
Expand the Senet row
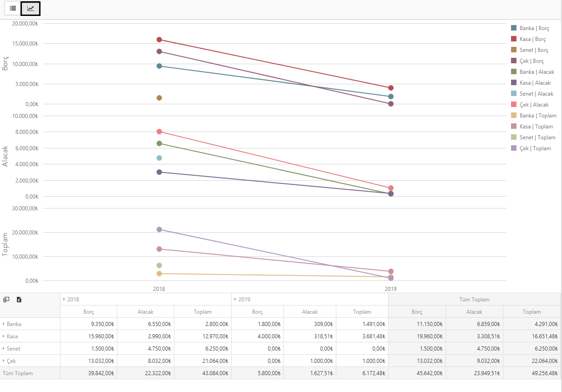click(4, 349)
